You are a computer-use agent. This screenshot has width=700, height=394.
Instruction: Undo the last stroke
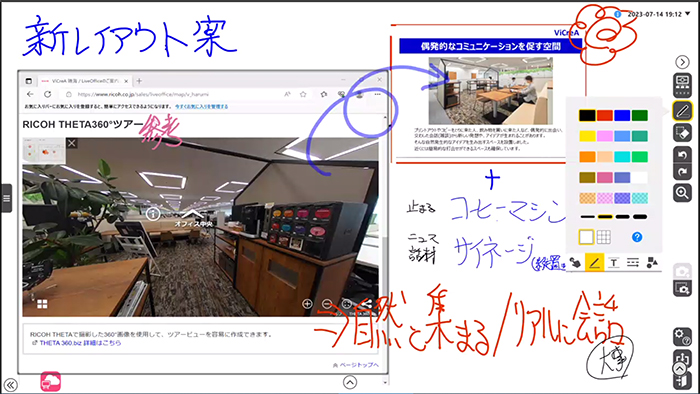pyautogui.click(x=682, y=155)
